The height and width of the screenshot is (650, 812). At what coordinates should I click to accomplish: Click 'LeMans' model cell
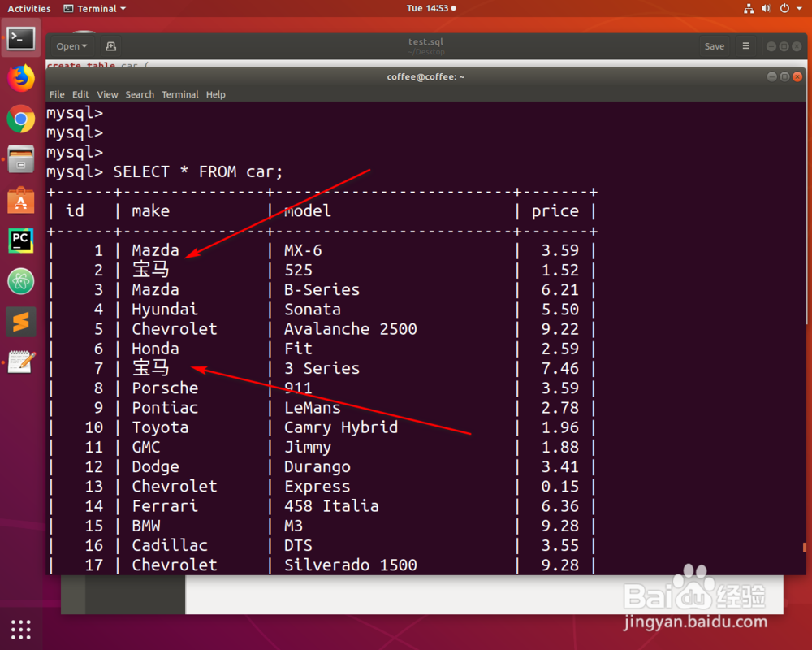313,408
